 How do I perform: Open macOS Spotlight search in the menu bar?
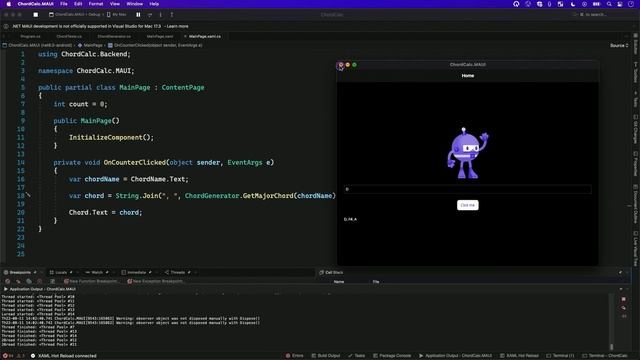(x=609, y=4)
